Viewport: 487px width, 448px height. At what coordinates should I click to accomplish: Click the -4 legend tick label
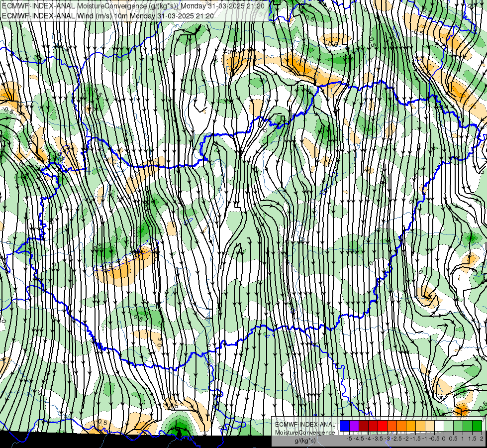[368, 439]
